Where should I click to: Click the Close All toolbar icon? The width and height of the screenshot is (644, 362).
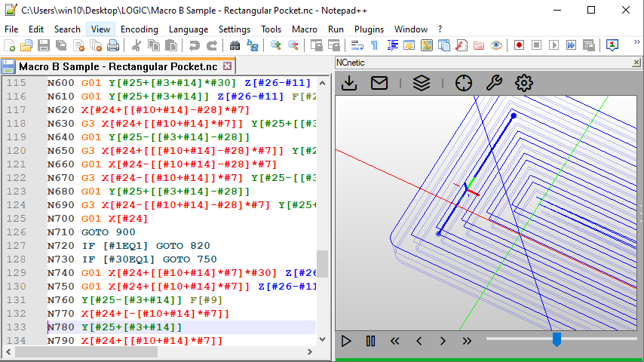coord(96,45)
